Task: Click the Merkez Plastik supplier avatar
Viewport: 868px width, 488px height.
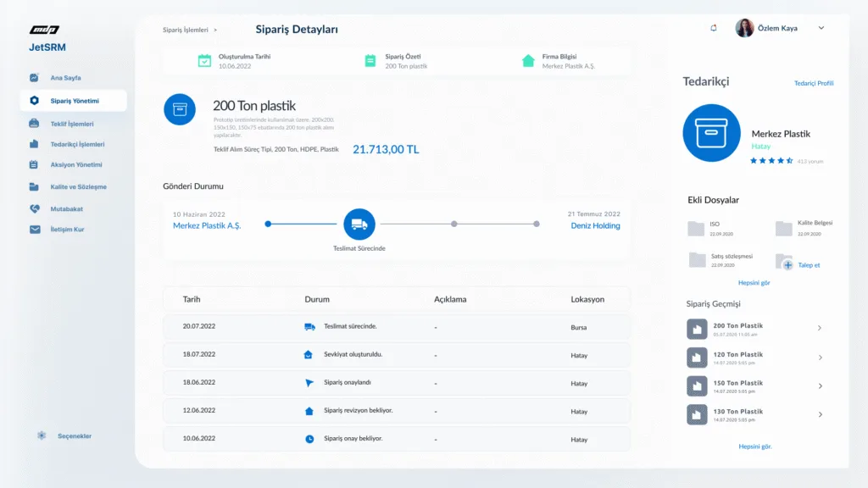Action: [x=711, y=133]
